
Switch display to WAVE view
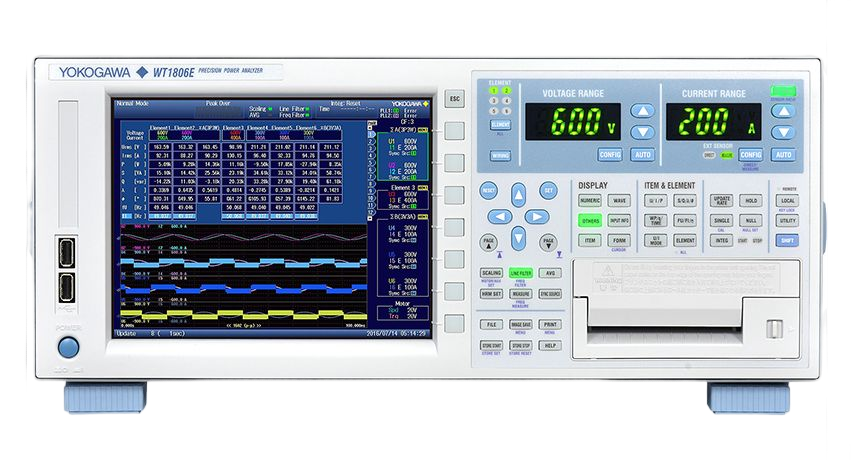[619, 200]
